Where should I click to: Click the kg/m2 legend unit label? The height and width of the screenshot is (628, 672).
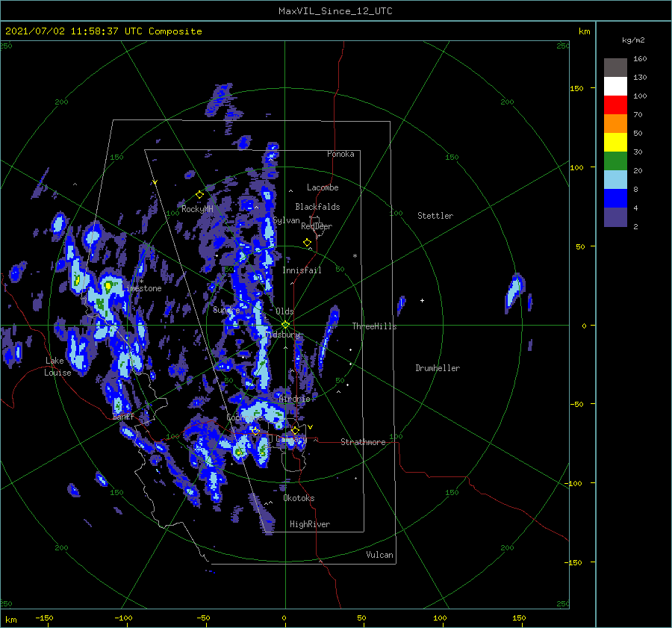[633, 40]
